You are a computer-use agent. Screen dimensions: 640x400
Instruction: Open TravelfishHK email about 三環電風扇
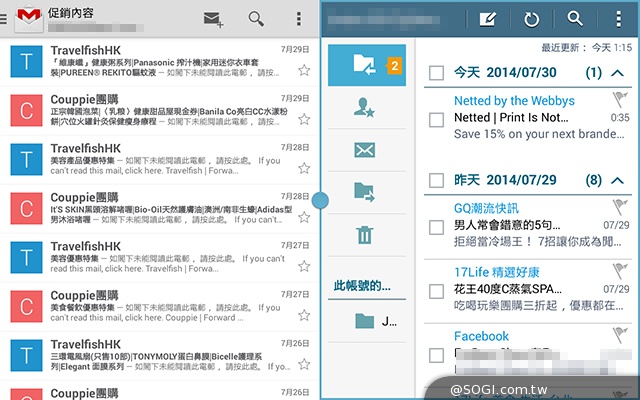tap(159, 356)
